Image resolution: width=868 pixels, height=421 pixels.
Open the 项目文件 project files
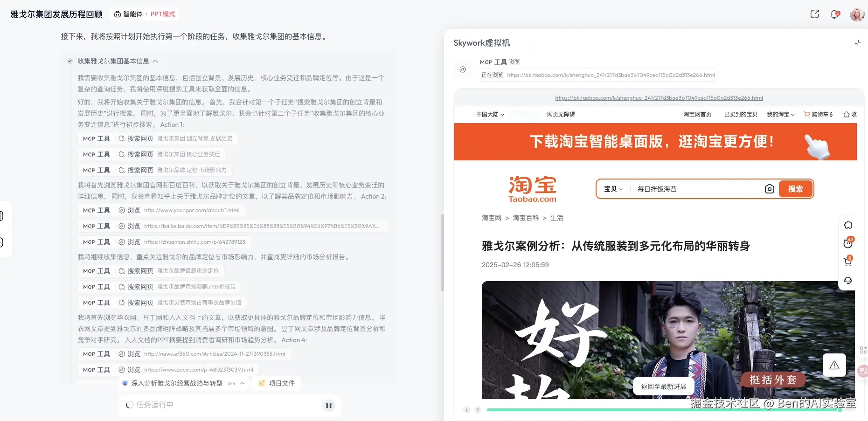tap(277, 383)
